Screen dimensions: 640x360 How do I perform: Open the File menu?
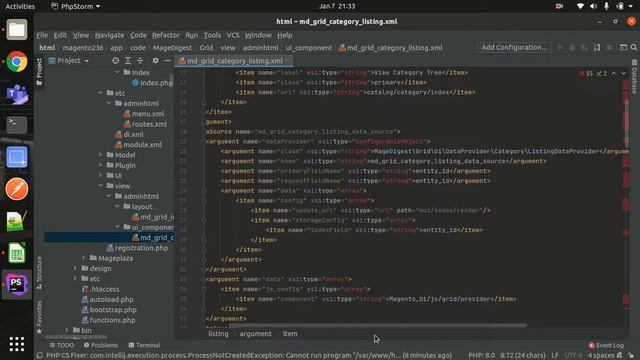(x=42, y=35)
